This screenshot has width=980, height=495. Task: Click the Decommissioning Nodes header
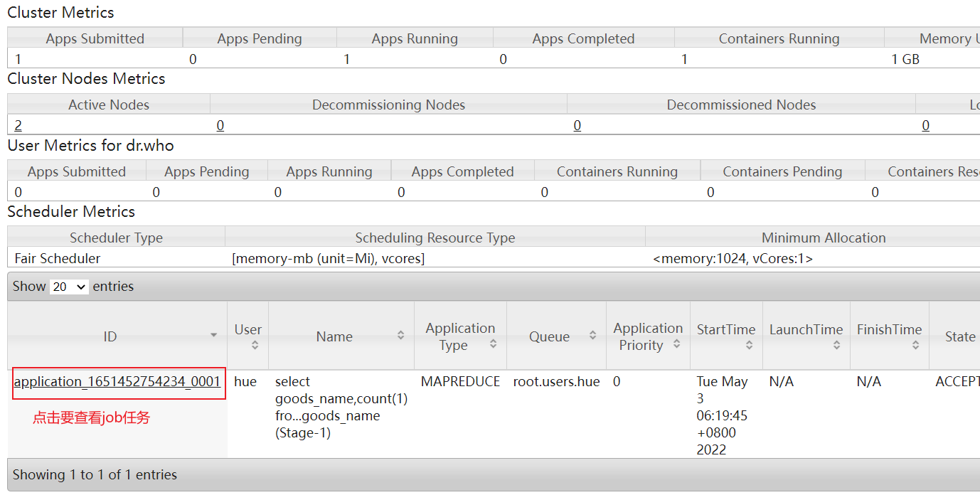pyautogui.click(x=388, y=105)
